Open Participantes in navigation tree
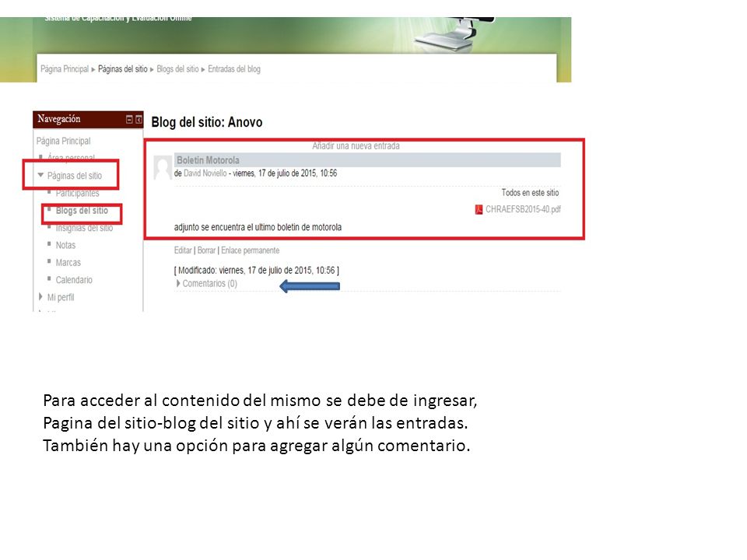The width and height of the screenshot is (747, 560). tap(77, 194)
